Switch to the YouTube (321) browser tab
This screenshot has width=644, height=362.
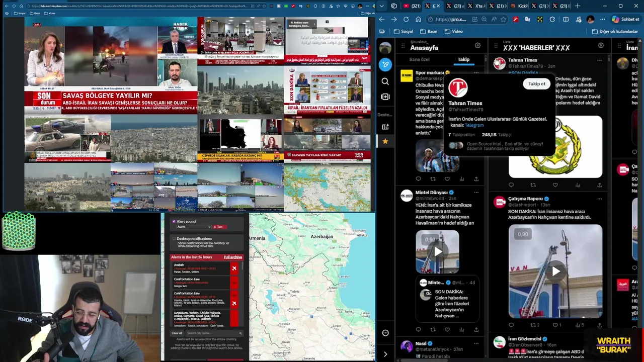[412, 6]
